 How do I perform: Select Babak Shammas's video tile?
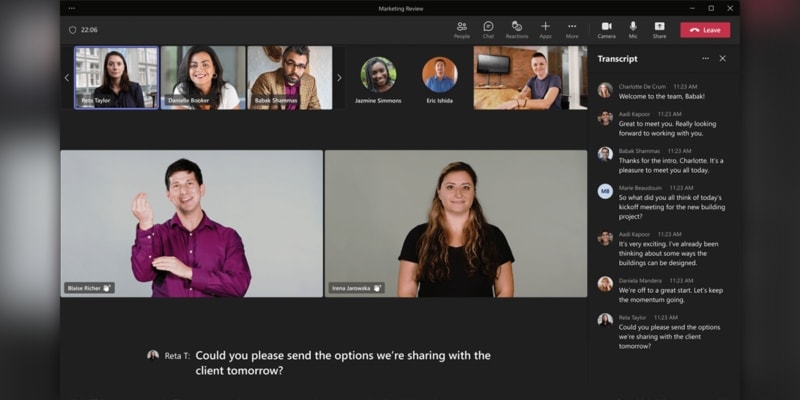tap(290, 78)
